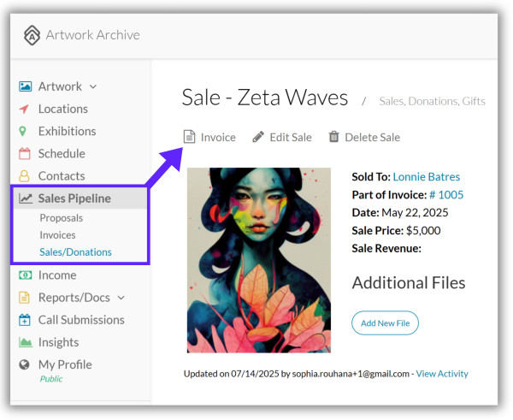Screen dimensions: 513x420
Task: Click the sale price '$5,000'
Action: (x=423, y=230)
